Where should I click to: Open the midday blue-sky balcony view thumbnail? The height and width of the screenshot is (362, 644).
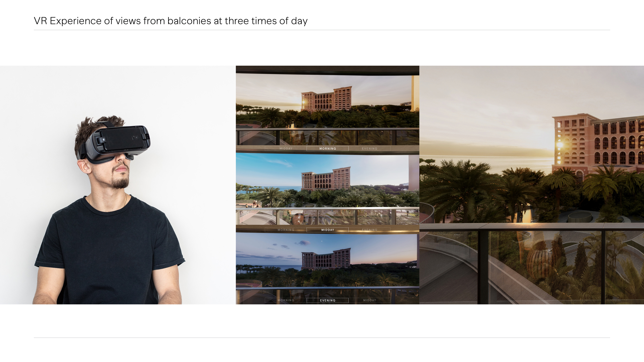click(x=328, y=192)
